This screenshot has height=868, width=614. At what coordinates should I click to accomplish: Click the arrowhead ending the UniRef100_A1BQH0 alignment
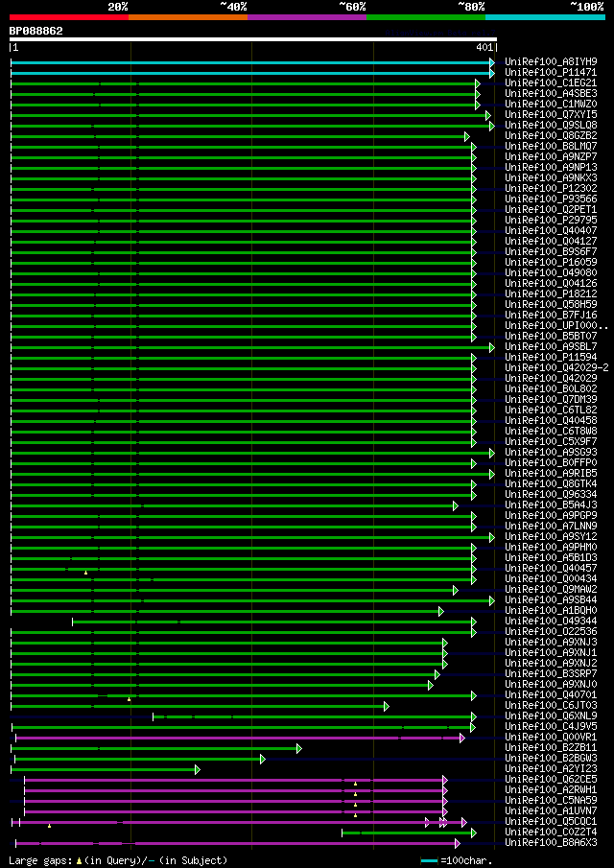tap(440, 611)
